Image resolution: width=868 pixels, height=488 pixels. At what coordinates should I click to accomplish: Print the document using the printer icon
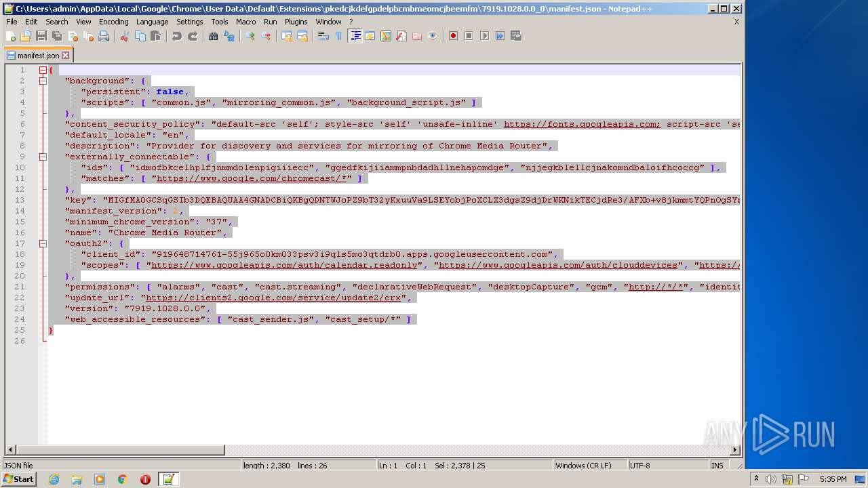[104, 36]
